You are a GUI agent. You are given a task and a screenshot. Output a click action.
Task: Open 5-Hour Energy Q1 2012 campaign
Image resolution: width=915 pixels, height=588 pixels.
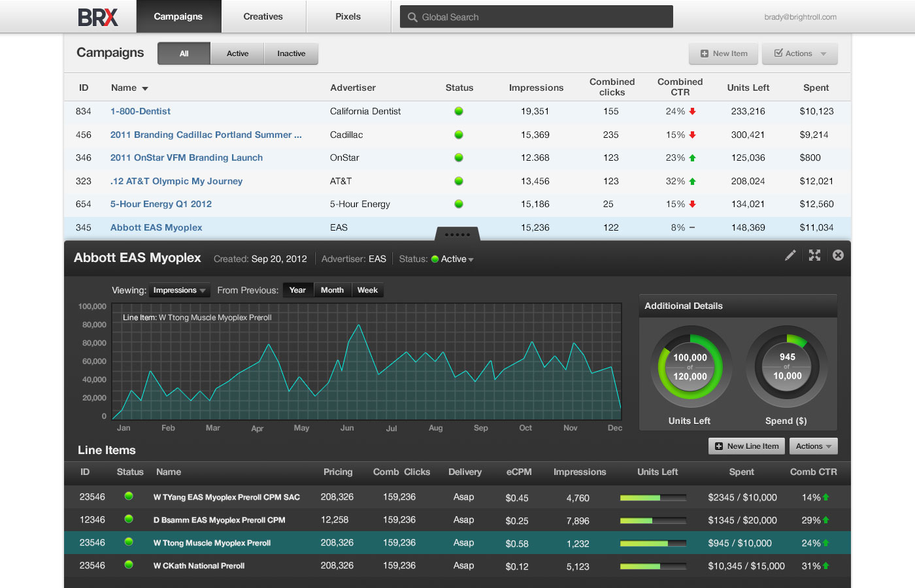pos(161,204)
